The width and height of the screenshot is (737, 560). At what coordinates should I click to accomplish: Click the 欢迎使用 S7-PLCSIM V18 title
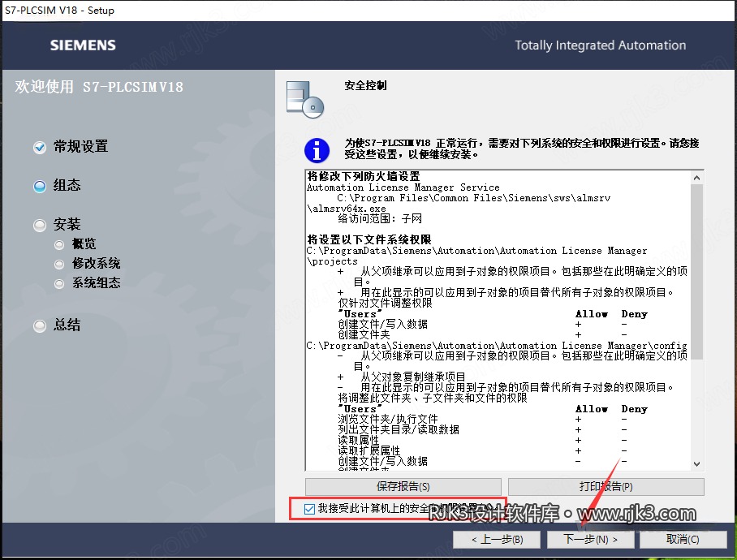pyautogui.click(x=99, y=87)
